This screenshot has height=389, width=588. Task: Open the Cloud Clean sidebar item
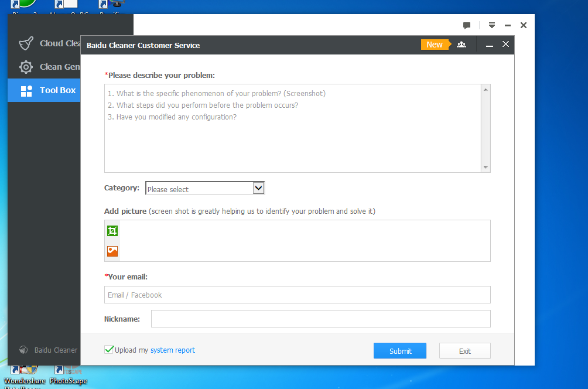(x=45, y=43)
